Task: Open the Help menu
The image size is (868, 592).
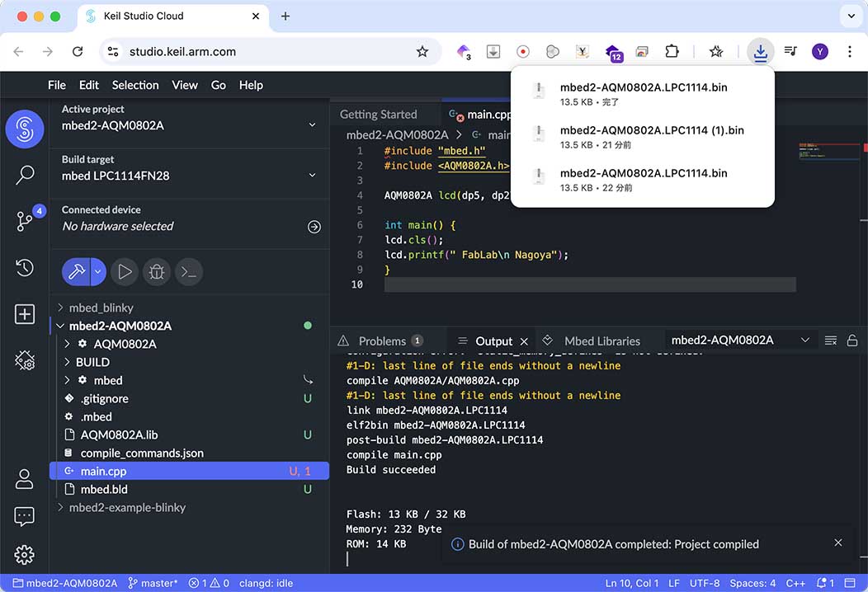Action: [251, 85]
